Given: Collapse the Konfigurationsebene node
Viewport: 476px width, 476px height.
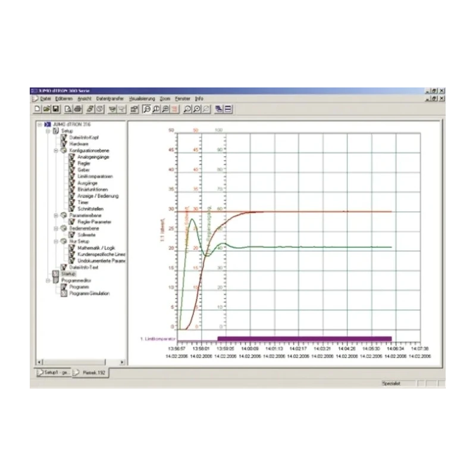Looking at the screenshot, I should coord(56,151).
